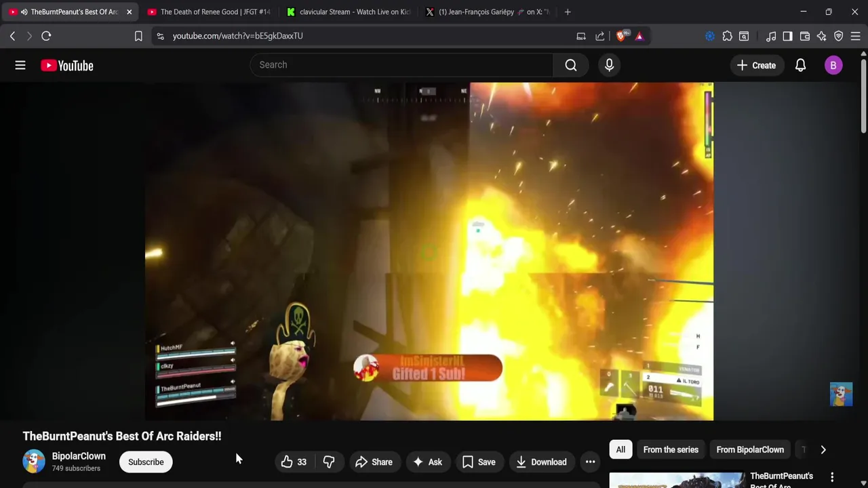868x488 pixels.
Task: Switch to clavicular Stream Kick tab
Action: tap(348, 12)
